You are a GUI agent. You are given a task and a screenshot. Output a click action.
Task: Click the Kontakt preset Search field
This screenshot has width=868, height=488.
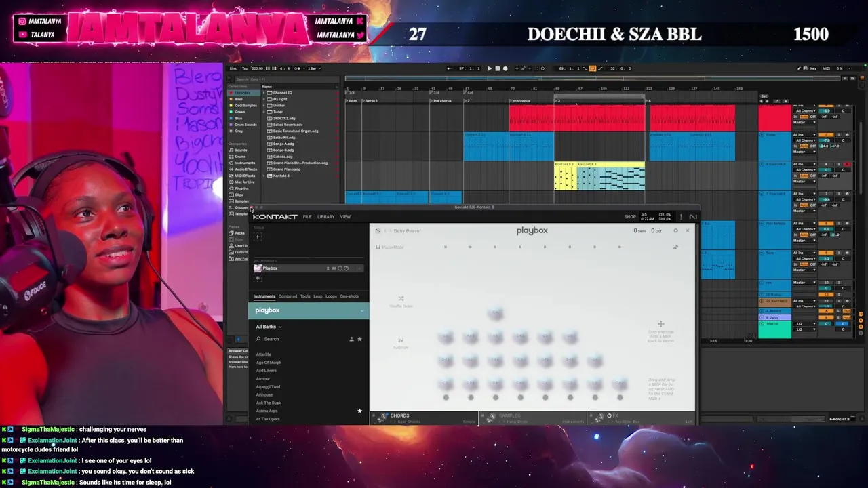pos(298,339)
